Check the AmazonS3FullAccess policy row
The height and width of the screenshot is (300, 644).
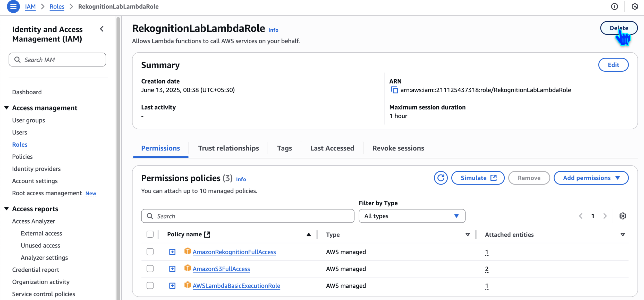(150, 269)
